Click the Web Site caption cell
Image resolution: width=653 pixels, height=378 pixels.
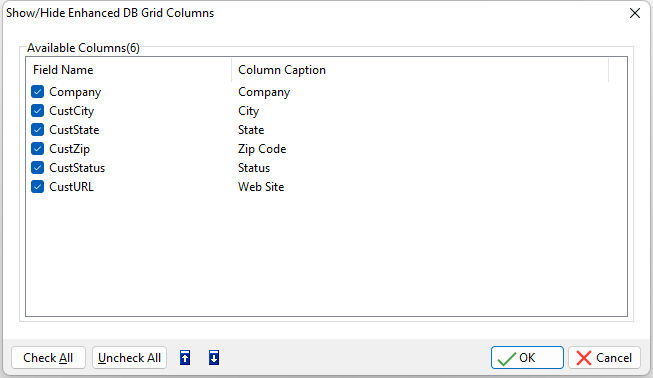(x=261, y=187)
